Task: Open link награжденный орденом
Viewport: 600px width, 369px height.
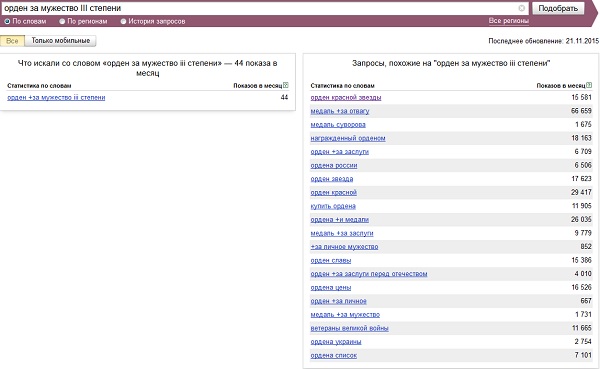Action: click(x=348, y=138)
